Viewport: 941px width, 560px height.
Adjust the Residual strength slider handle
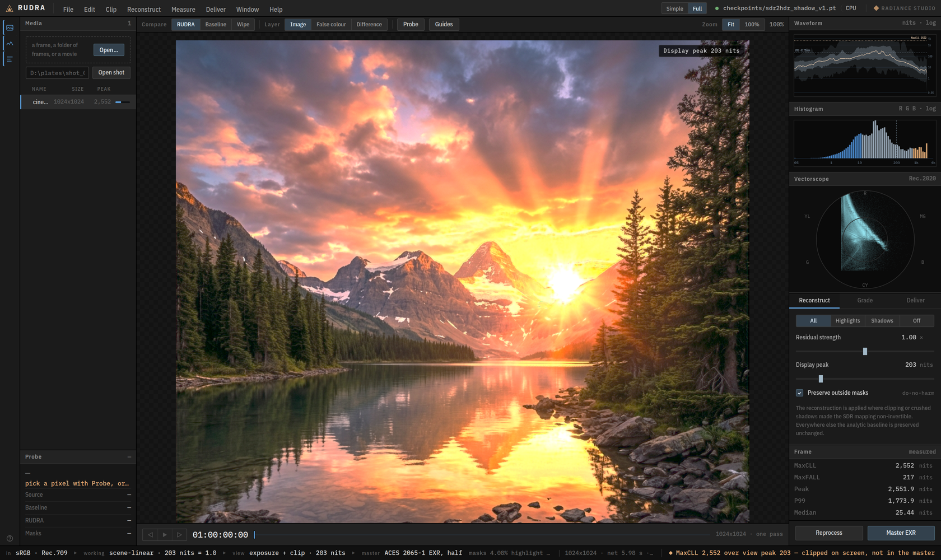point(865,352)
